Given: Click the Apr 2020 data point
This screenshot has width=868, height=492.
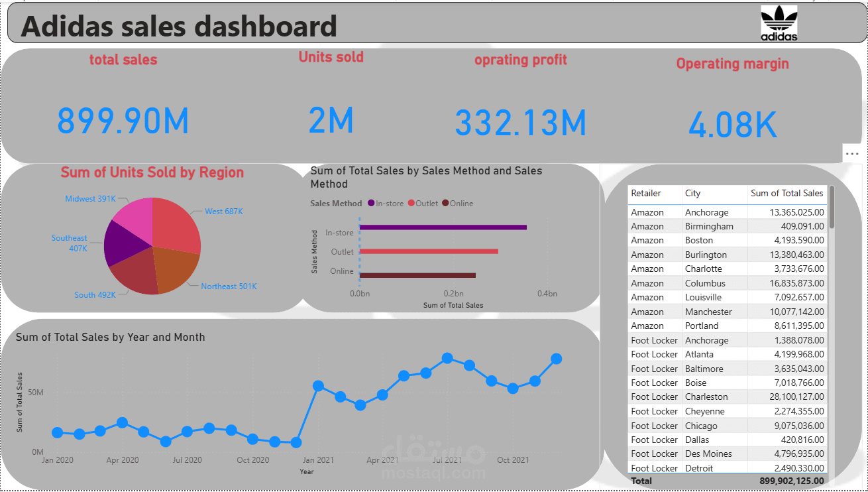Looking at the screenshot, I should coord(122,422).
